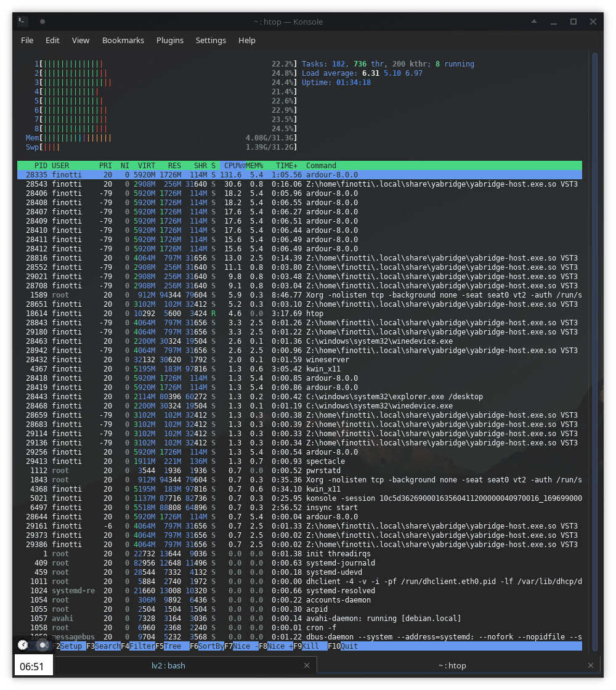Image resolution: width=616 pixels, height=690 pixels.
Task: Click the pin dot icon in title bar
Action: point(43,22)
